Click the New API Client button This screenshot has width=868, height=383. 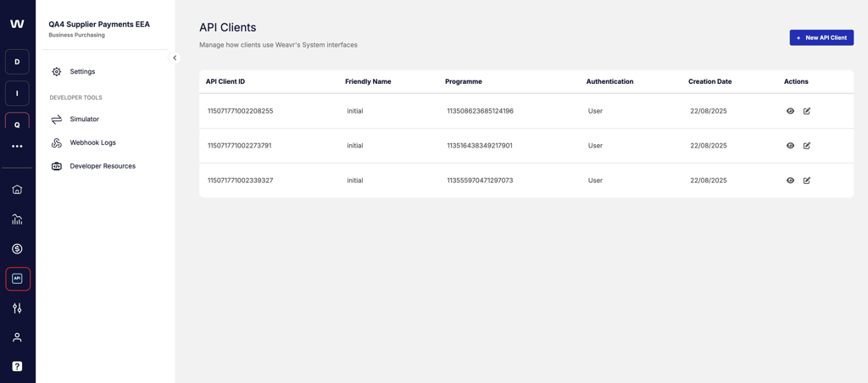[821, 37]
